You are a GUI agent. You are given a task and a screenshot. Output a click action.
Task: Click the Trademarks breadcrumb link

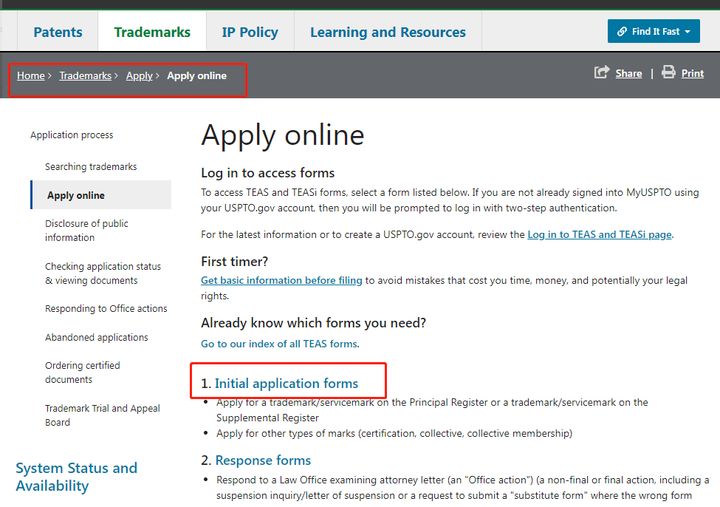(85, 76)
